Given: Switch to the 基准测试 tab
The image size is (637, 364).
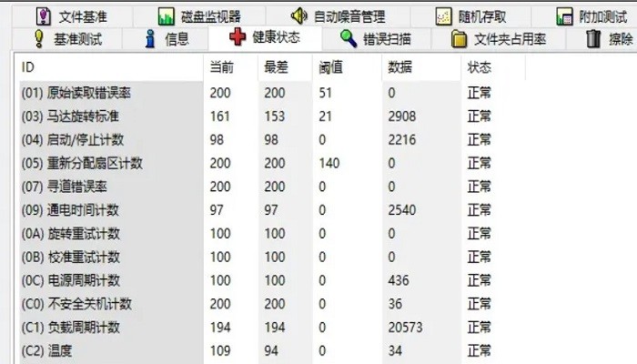Looking at the screenshot, I should point(67,39).
